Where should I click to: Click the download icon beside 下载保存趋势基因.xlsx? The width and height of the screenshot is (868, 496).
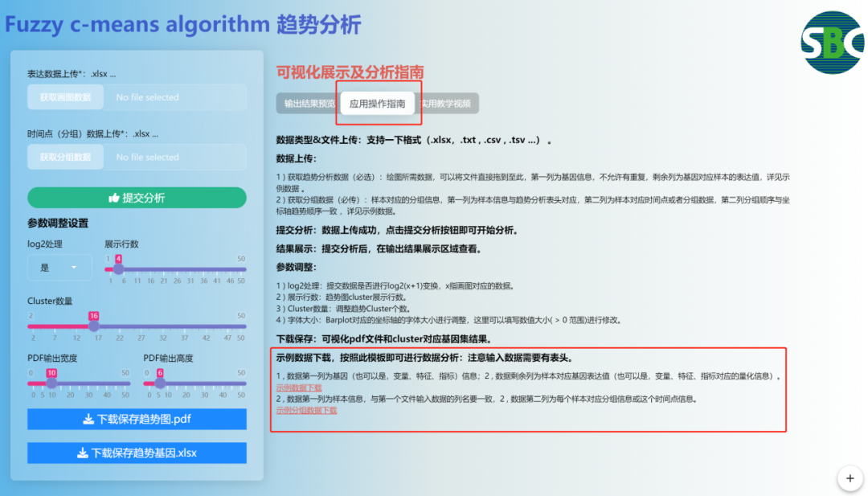tap(83, 453)
